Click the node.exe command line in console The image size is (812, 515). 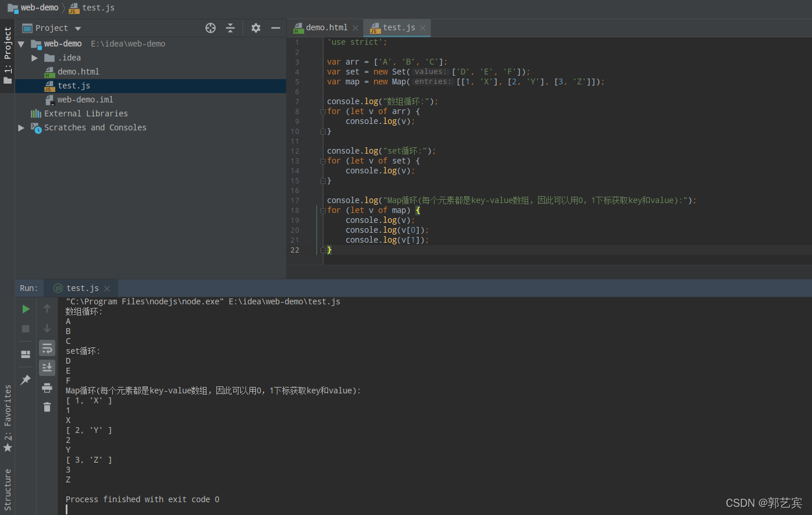pos(203,301)
